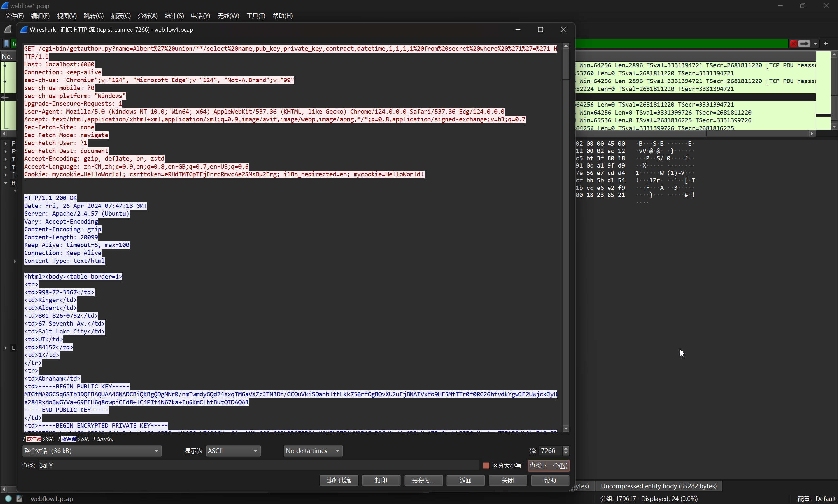Click the Wireshark fin icon in dialog title
Image resolution: width=838 pixels, height=504 pixels.
[x=24, y=30]
